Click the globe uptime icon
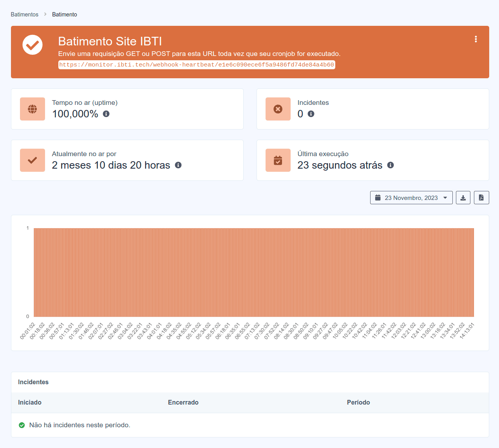The image size is (499, 448). pyautogui.click(x=33, y=109)
